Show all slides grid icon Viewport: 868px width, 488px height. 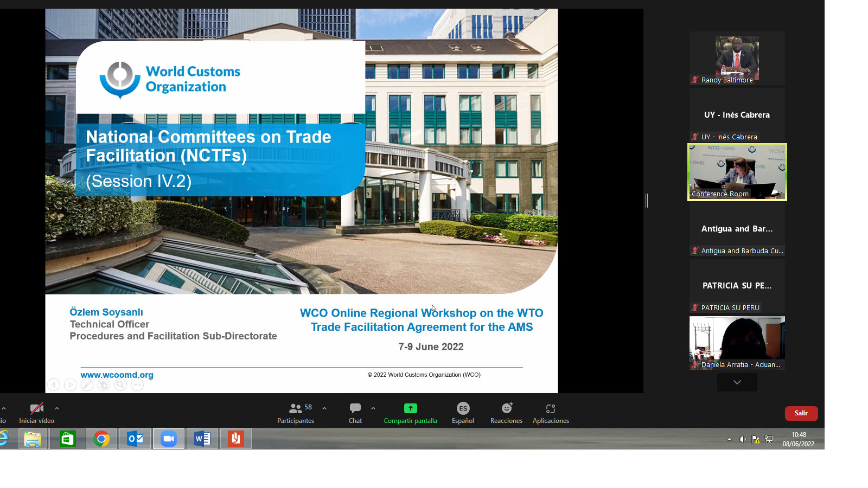104,385
